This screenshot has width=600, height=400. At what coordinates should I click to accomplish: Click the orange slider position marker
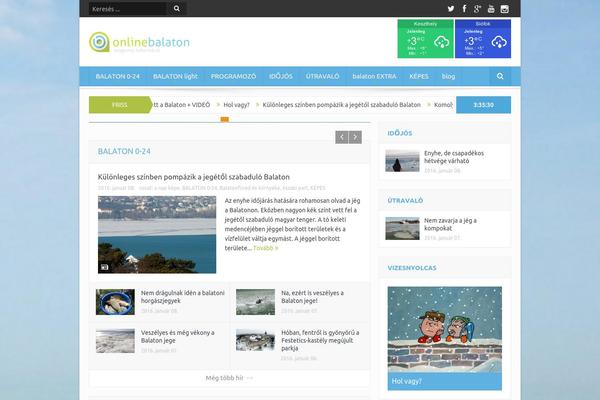pyautogui.click(x=225, y=119)
